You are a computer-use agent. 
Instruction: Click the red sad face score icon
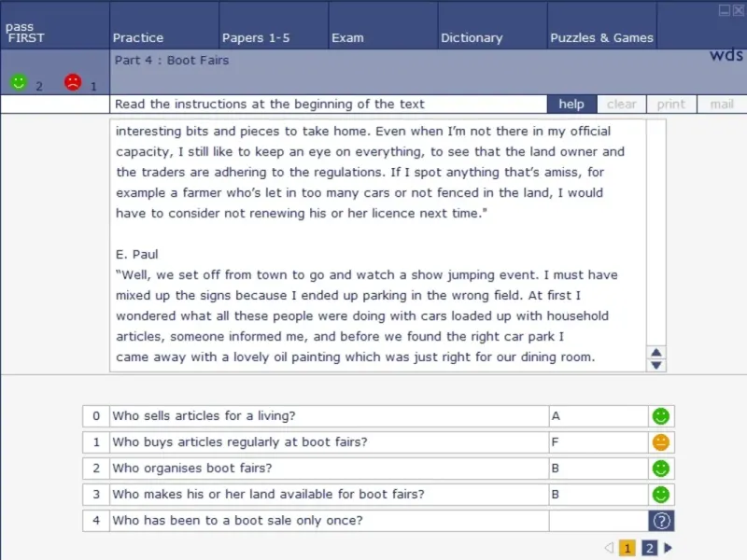(x=73, y=82)
